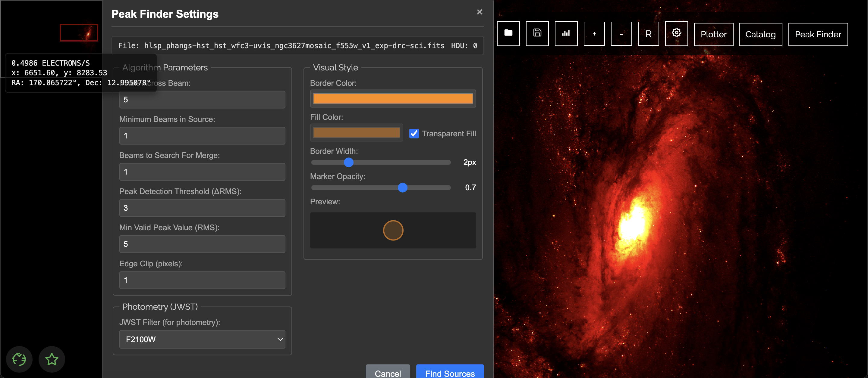Image resolution: width=868 pixels, height=378 pixels.
Task: Toggle the Transparent Fill option off
Action: click(x=414, y=134)
